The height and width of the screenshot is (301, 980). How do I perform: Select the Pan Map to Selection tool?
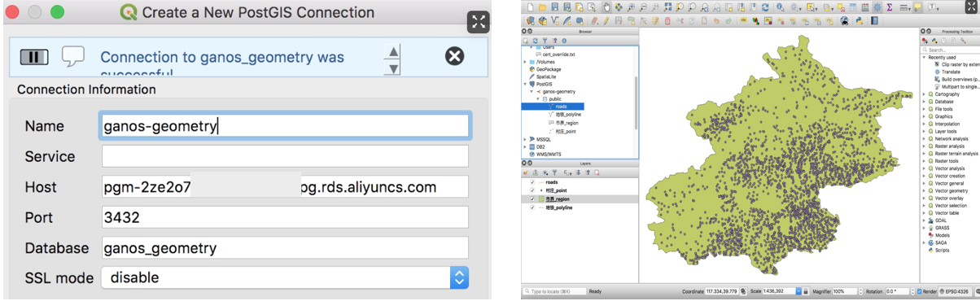tap(619, 7)
